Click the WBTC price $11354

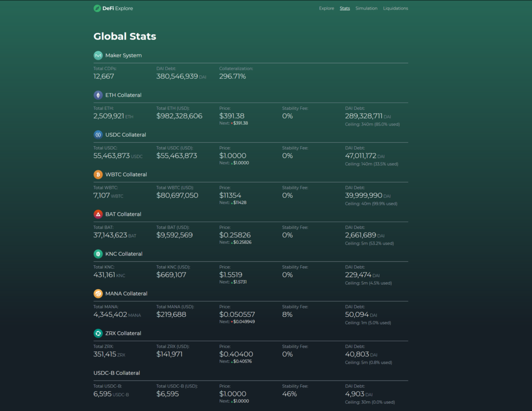coord(231,195)
